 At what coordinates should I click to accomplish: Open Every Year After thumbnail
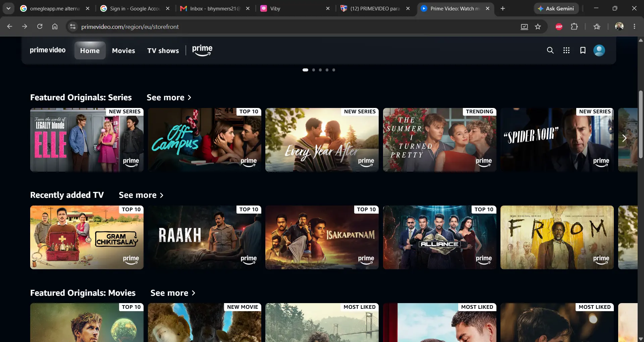(x=322, y=140)
